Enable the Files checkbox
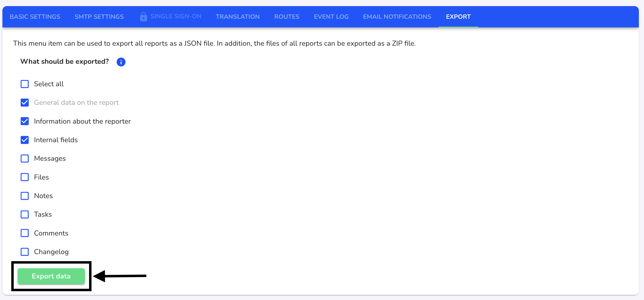 (24, 177)
